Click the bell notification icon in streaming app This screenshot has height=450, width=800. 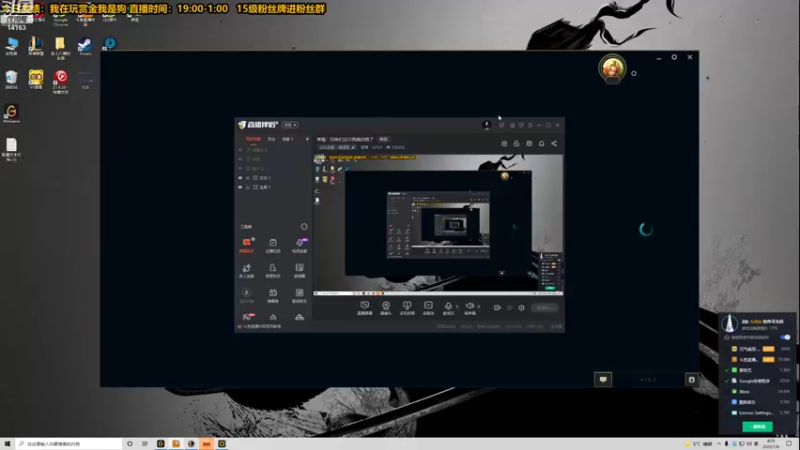click(541, 143)
